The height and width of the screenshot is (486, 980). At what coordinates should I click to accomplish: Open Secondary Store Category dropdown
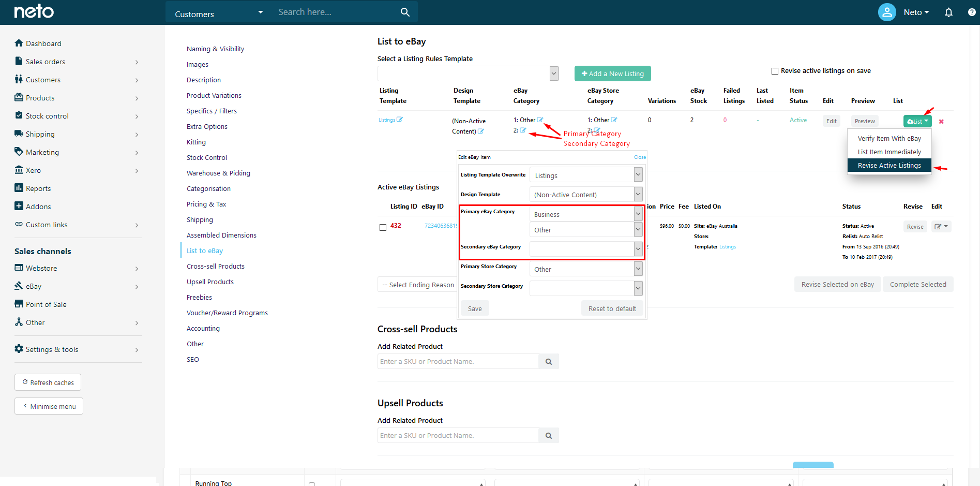click(x=586, y=288)
